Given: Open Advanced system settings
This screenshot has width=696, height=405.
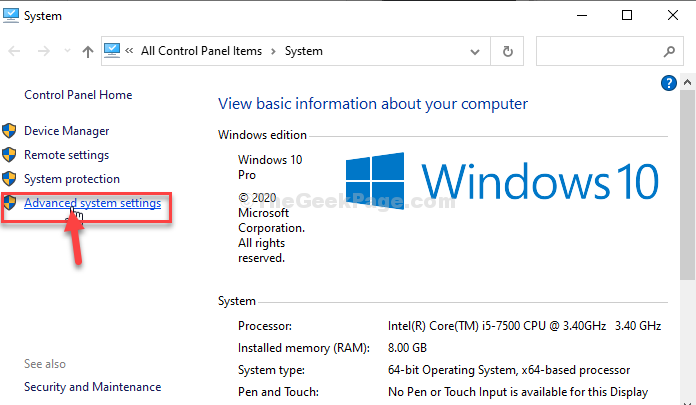Looking at the screenshot, I should (92, 203).
